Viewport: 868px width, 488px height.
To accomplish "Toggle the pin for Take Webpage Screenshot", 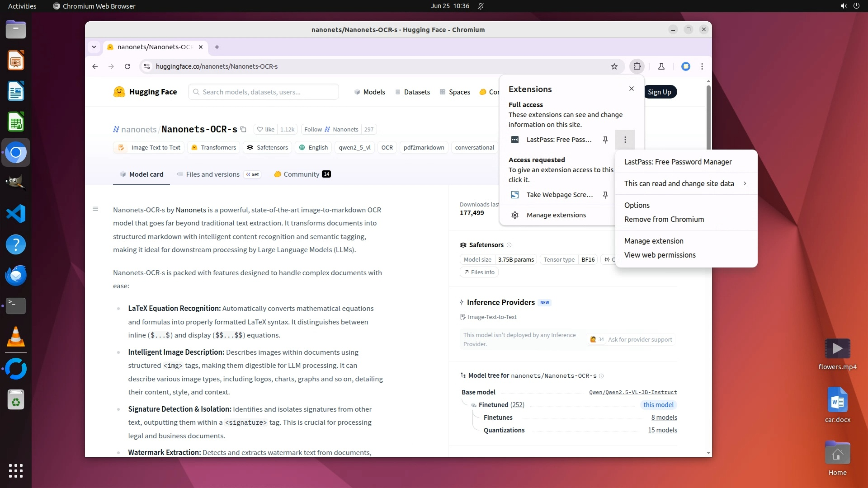I will click(x=605, y=195).
